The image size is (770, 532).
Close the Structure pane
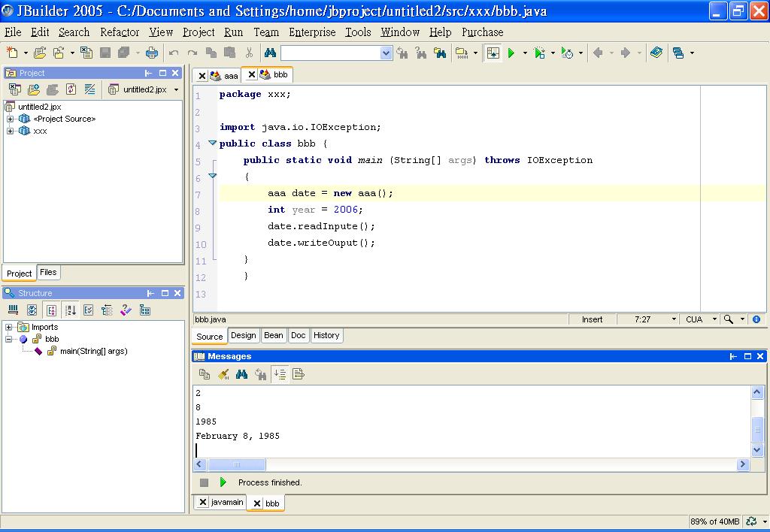point(177,293)
